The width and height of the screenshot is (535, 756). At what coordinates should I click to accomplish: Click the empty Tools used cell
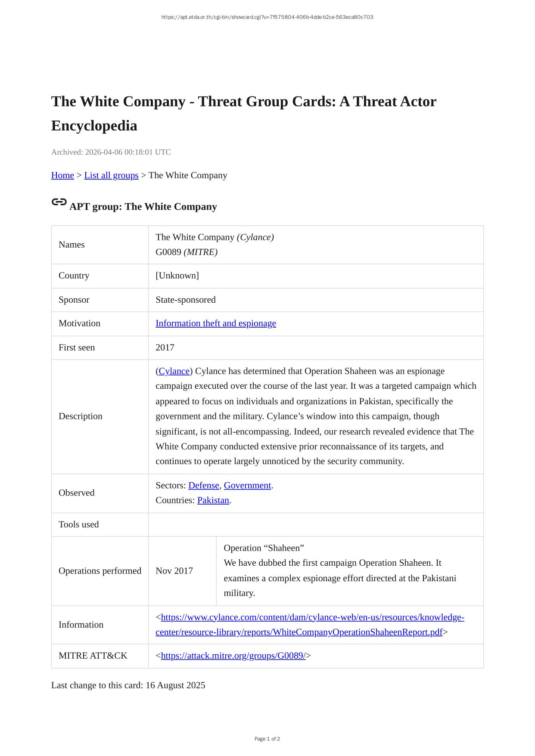(x=315, y=524)
